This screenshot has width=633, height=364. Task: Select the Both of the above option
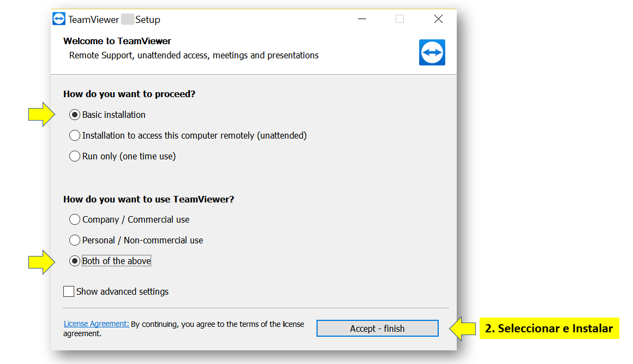click(75, 261)
